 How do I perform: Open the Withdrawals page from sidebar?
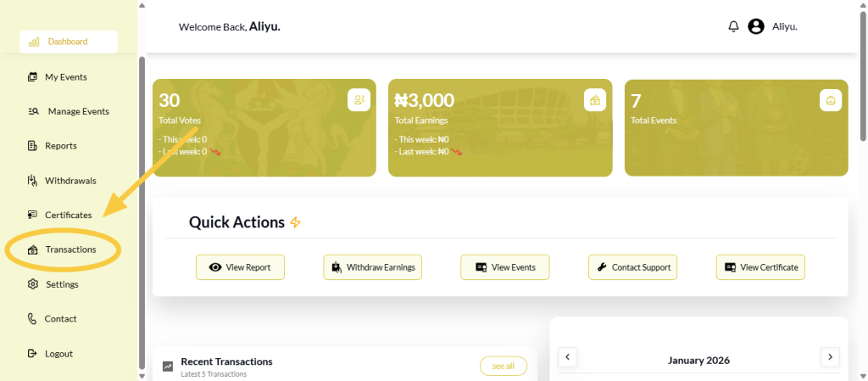[70, 181]
